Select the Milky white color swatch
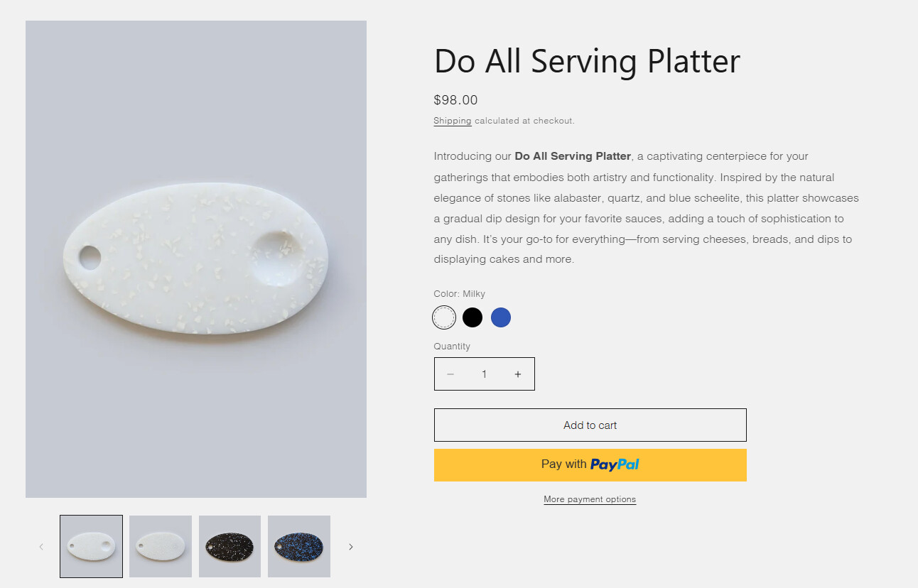 [444, 317]
